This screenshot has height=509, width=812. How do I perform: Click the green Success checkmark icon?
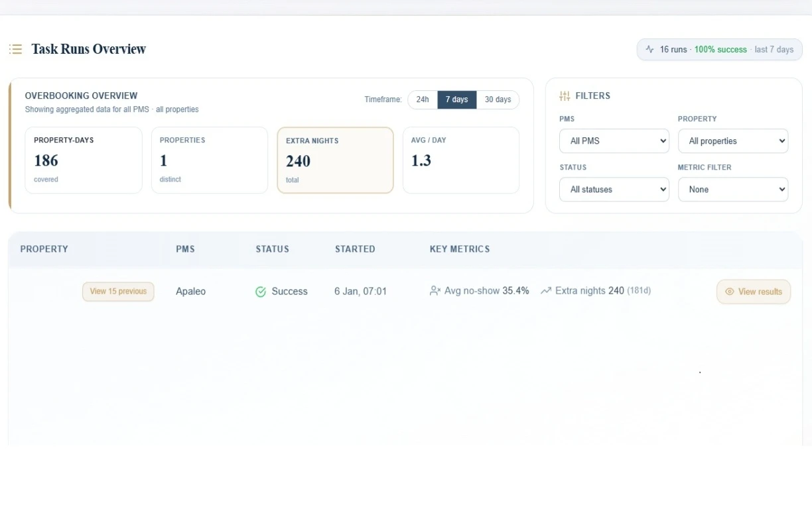260,291
